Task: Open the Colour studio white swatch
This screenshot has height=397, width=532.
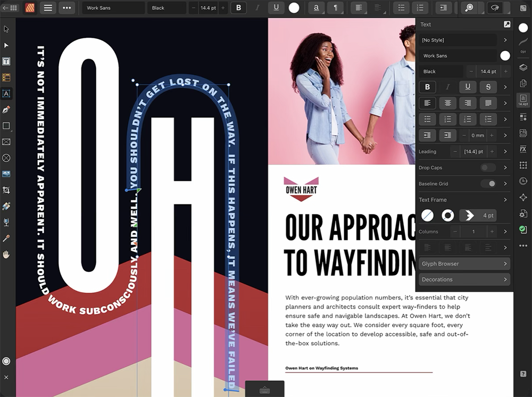Action: 523,28
